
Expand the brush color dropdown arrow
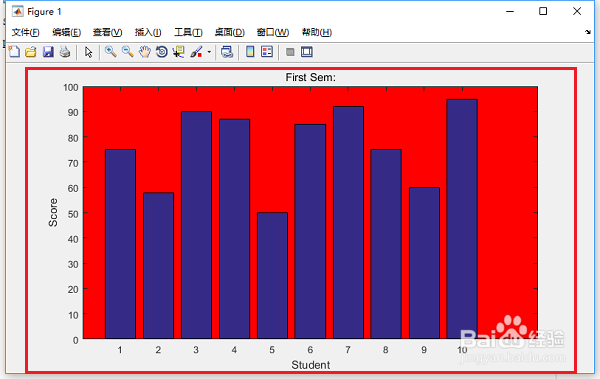click(209, 52)
